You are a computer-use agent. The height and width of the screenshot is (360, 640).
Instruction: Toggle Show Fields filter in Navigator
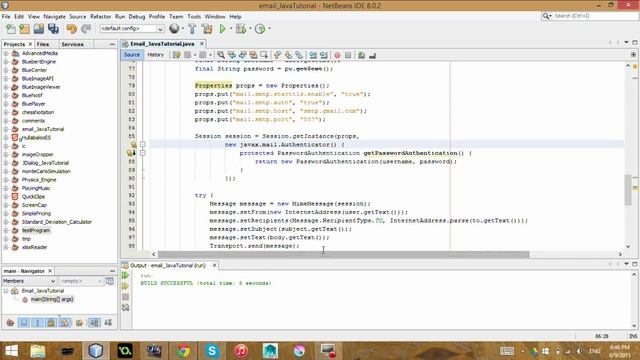pyautogui.click(x=24, y=323)
